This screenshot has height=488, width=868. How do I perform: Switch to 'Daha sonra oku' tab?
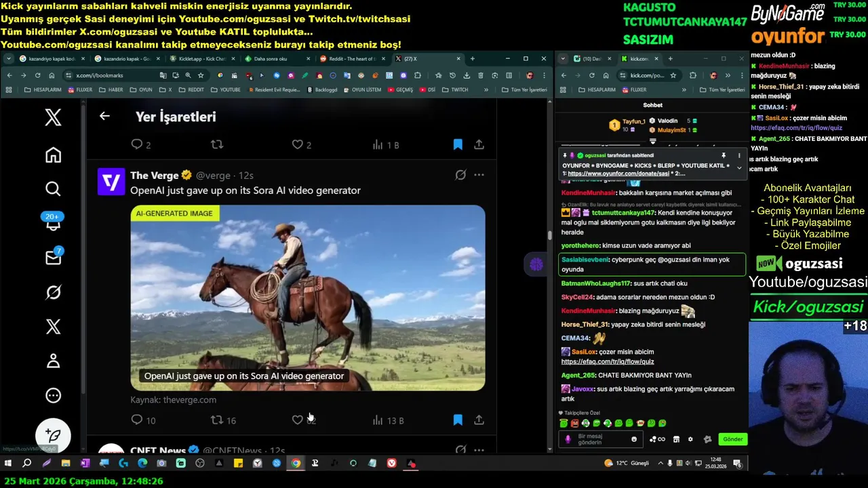click(275, 59)
